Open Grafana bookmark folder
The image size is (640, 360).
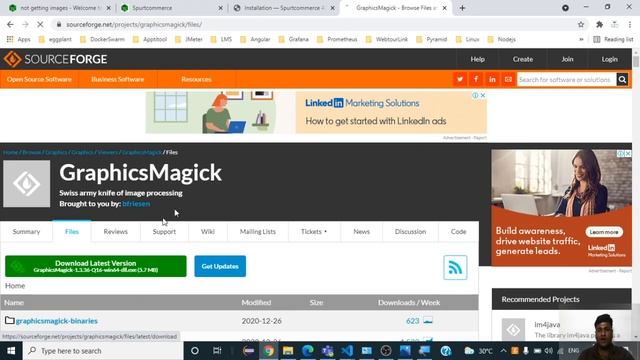pyautogui.click(x=294, y=39)
